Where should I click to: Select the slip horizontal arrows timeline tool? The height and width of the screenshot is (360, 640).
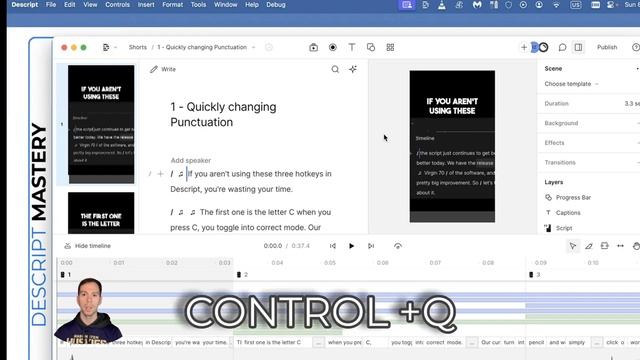[x=620, y=246]
